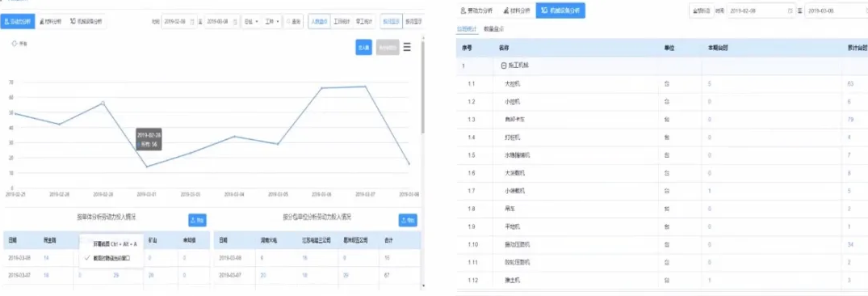
Task: Click the chart data point at 2019-03-04
Action: click(235, 137)
